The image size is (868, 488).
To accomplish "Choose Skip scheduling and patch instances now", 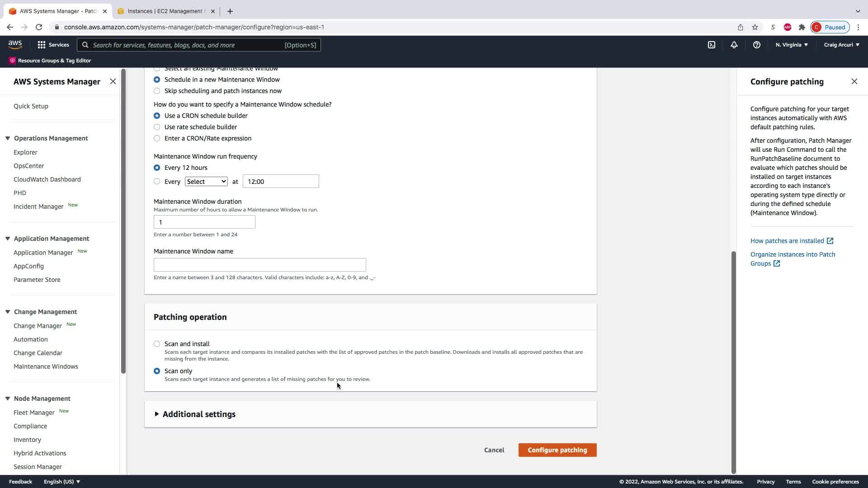I will (157, 91).
